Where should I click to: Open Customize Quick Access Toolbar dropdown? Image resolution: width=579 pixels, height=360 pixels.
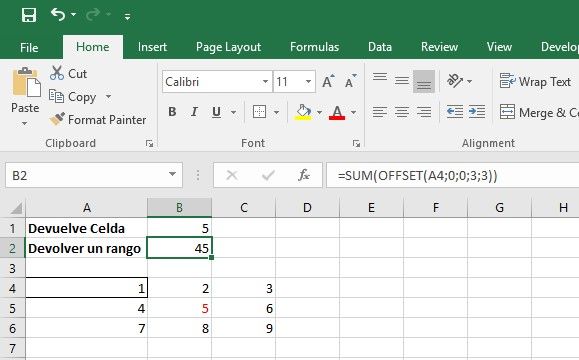127,16
